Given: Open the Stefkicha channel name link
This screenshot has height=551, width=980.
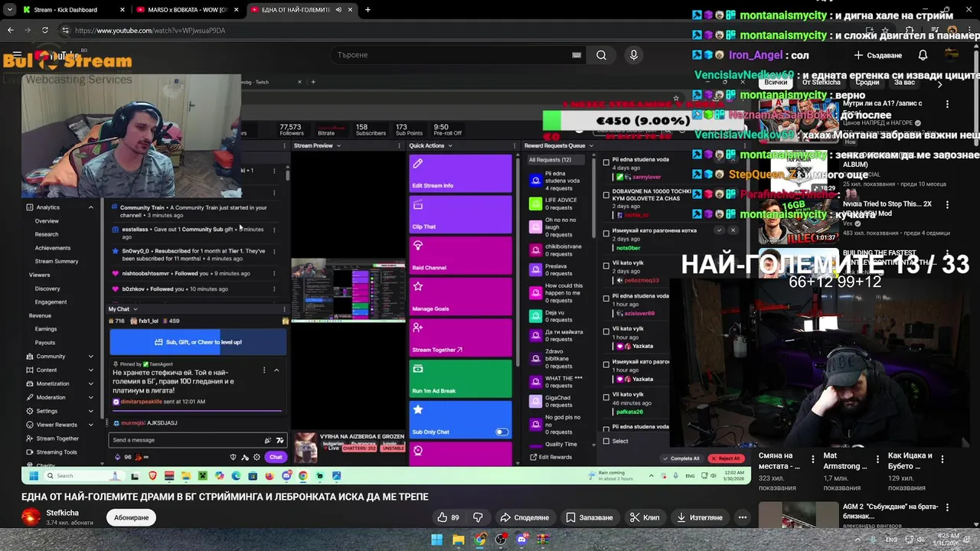Looking at the screenshot, I should (63, 513).
